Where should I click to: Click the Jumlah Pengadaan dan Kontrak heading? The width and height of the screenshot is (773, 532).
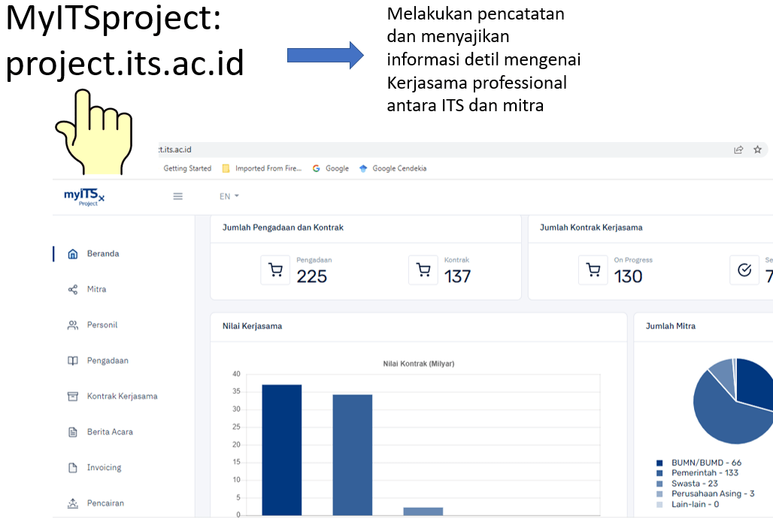pyautogui.click(x=283, y=228)
